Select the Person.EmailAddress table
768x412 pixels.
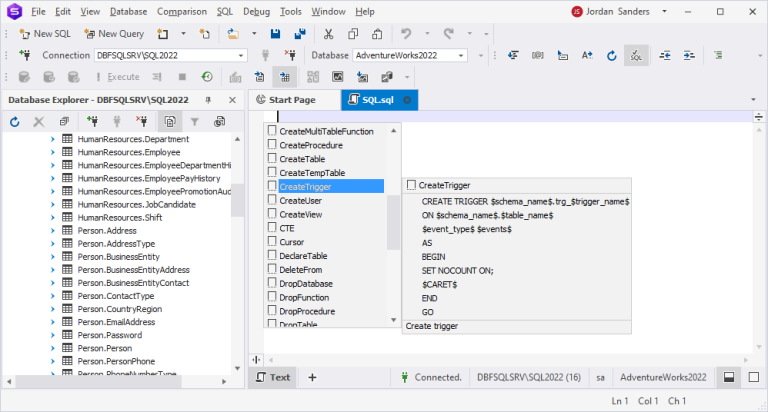pos(116,322)
